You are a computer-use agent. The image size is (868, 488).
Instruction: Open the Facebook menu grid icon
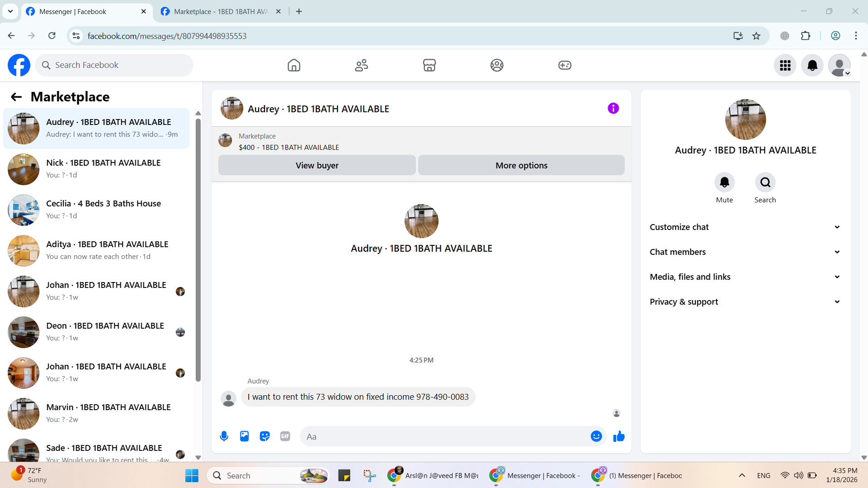785,65
